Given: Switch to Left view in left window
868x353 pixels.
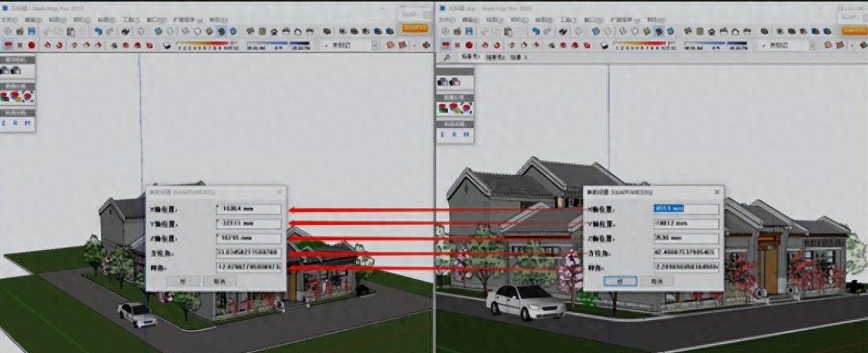Looking at the screenshot, I should [x=309, y=31].
